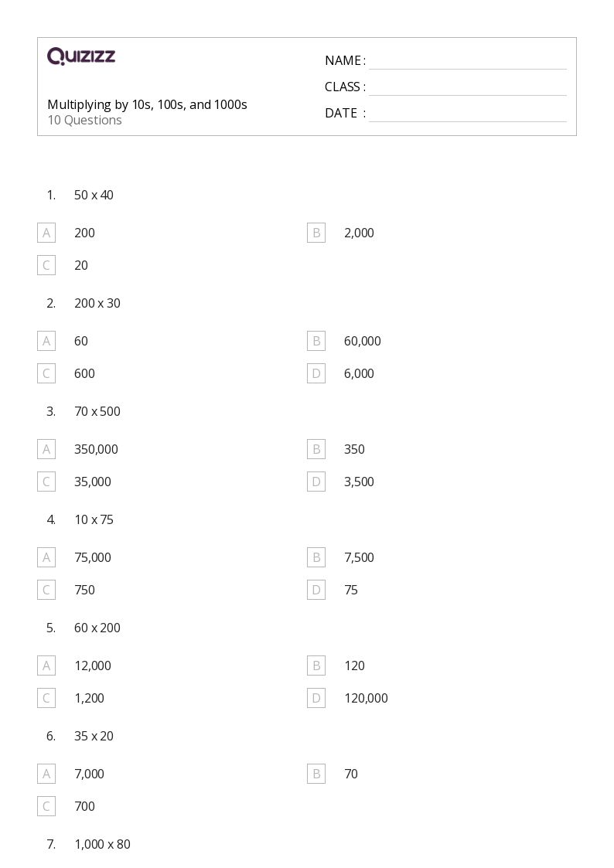This screenshot has height=868, width=614.
Task: Select box B labeled 70
Action: [316, 774]
